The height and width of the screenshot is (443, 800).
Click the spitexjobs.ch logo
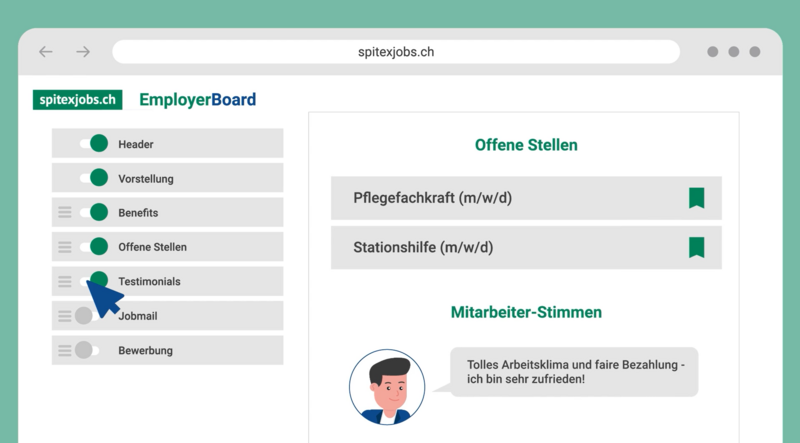tap(77, 100)
